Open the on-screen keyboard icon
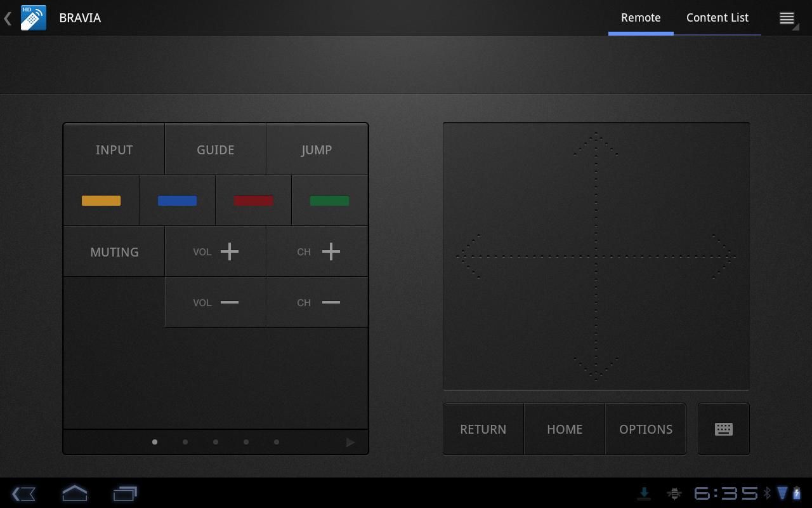This screenshot has height=508, width=812. click(723, 429)
